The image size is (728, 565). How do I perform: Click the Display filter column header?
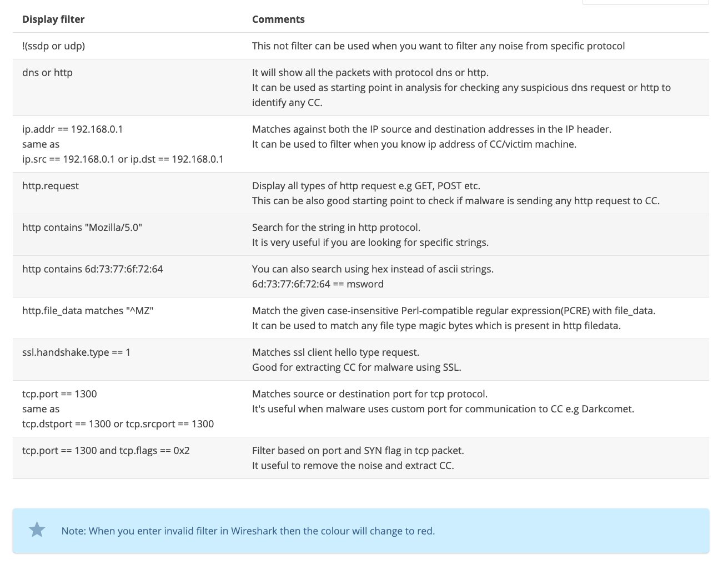point(53,19)
